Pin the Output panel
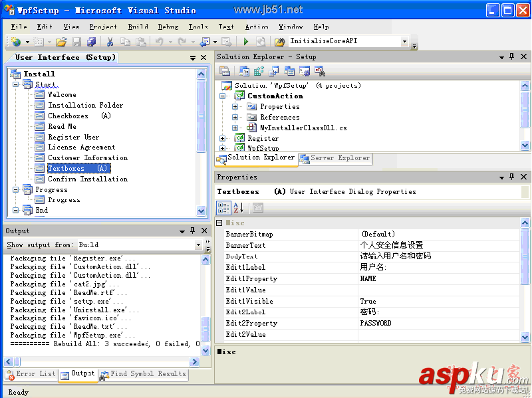This screenshot has width=532, height=398. [192, 231]
